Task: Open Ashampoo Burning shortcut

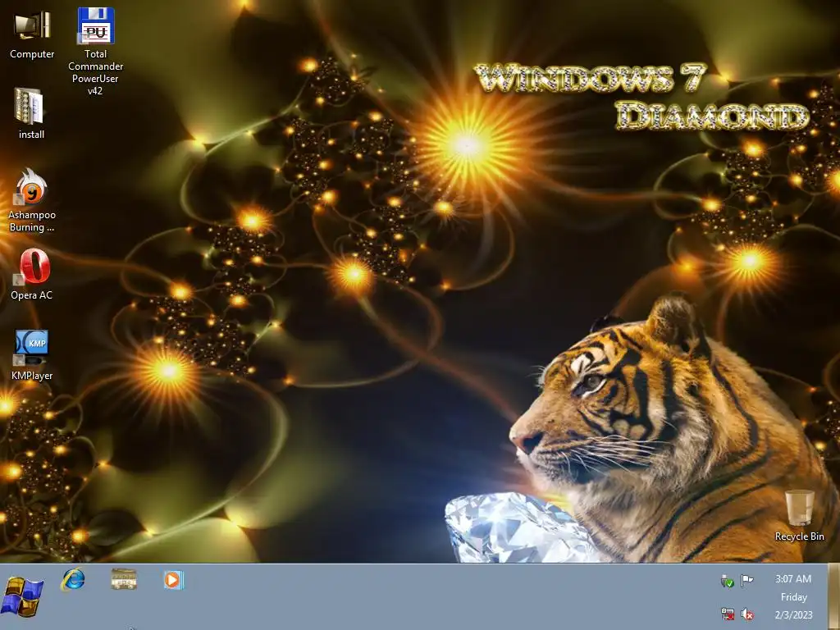Action: [x=32, y=200]
